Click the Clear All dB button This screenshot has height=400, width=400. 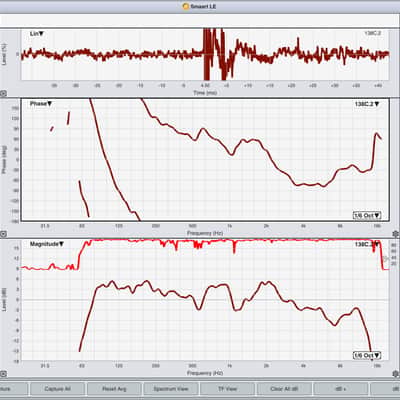tap(284, 389)
